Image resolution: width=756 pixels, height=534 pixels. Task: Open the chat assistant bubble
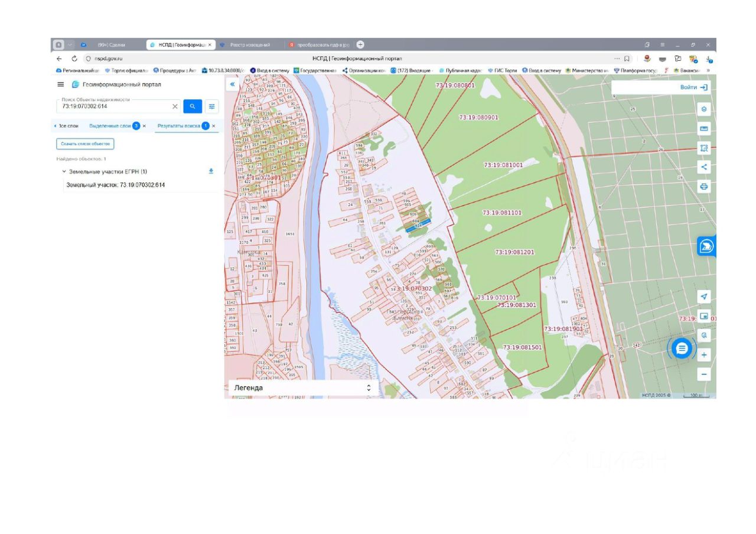(x=682, y=349)
